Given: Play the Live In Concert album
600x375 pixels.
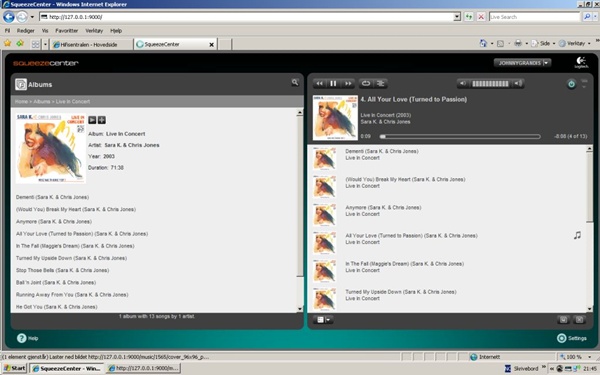Looking at the screenshot, I should 92,120.
